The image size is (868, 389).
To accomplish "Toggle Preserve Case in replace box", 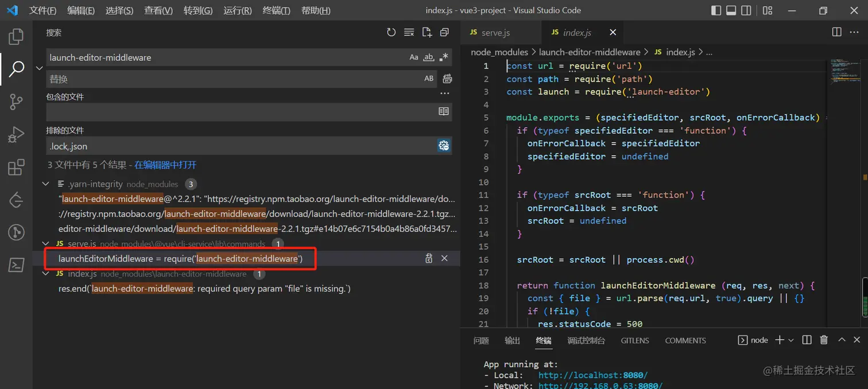I will (x=429, y=79).
